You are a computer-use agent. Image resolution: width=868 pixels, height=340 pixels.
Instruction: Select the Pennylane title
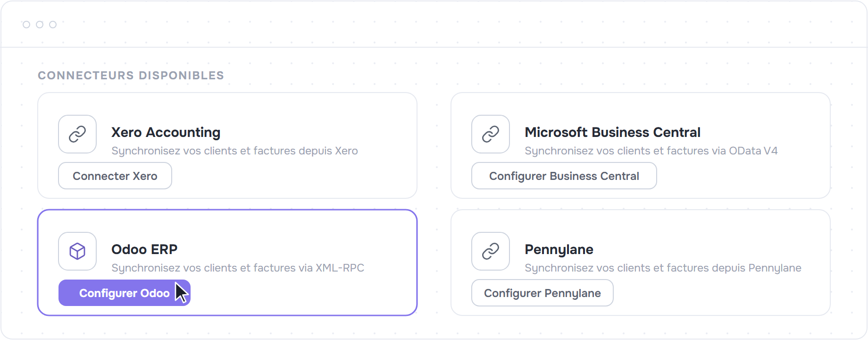[x=559, y=249]
